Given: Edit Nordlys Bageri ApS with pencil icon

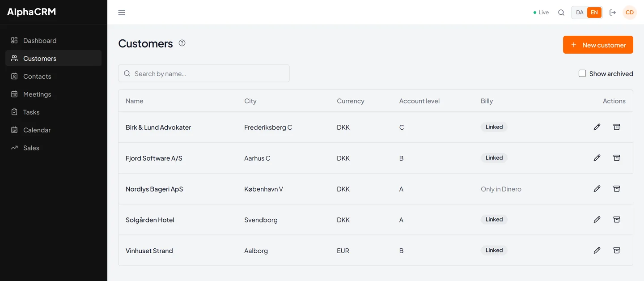Looking at the screenshot, I should coord(597,189).
